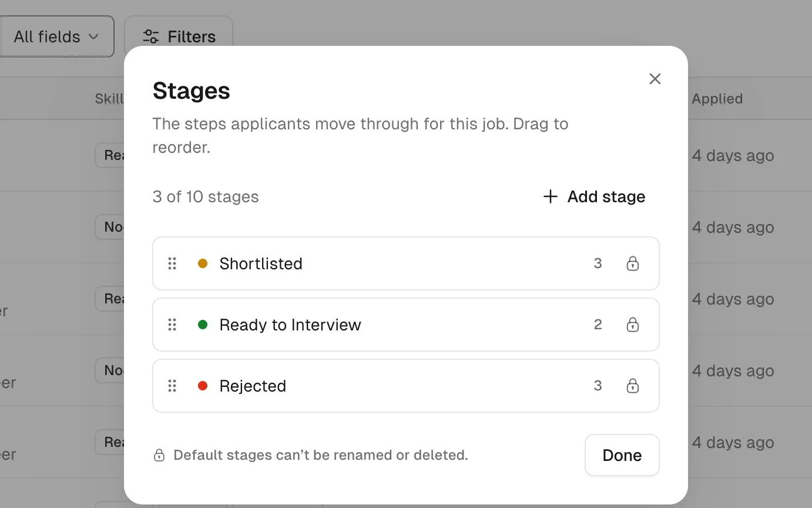Close the Stages dialog with the X icon
The height and width of the screenshot is (508, 812).
coord(655,79)
